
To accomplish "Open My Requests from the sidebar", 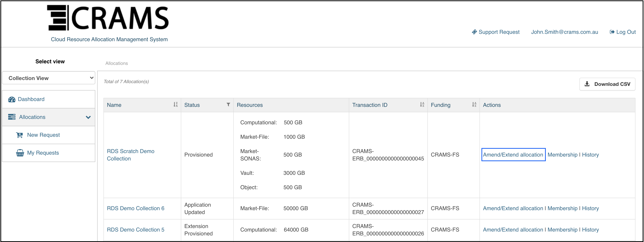I will tap(48, 153).
